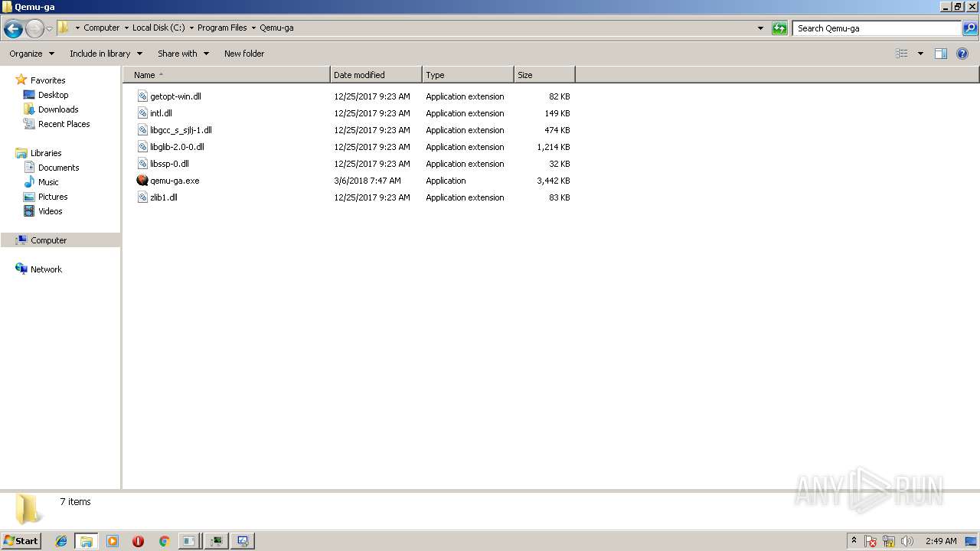Image resolution: width=980 pixels, height=551 pixels.
Task: Click the search magnifier icon
Action: pos(970,28)
